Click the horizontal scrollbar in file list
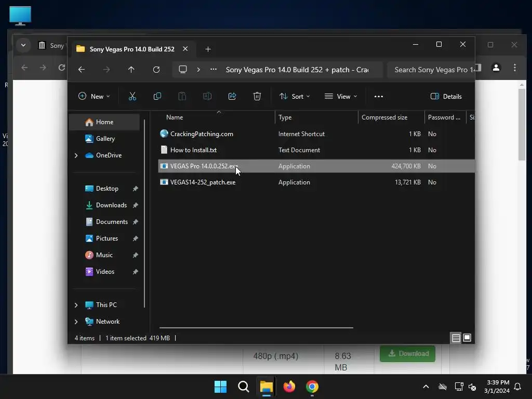532x399 pixels. click(256, 328)
